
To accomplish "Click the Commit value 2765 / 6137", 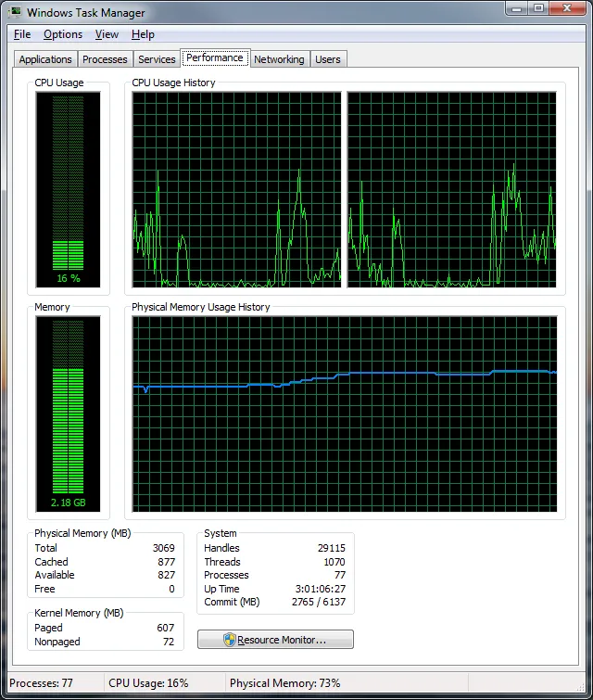I will pos(319,602).
